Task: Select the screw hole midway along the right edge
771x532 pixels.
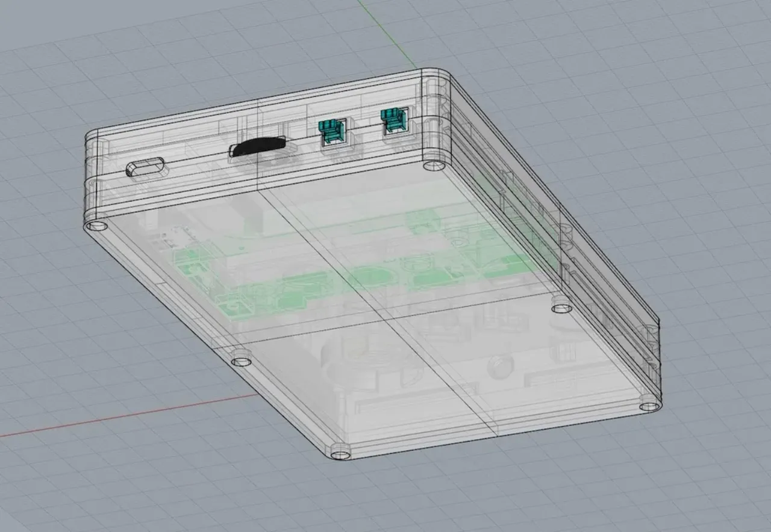Action: coord(561,308)
